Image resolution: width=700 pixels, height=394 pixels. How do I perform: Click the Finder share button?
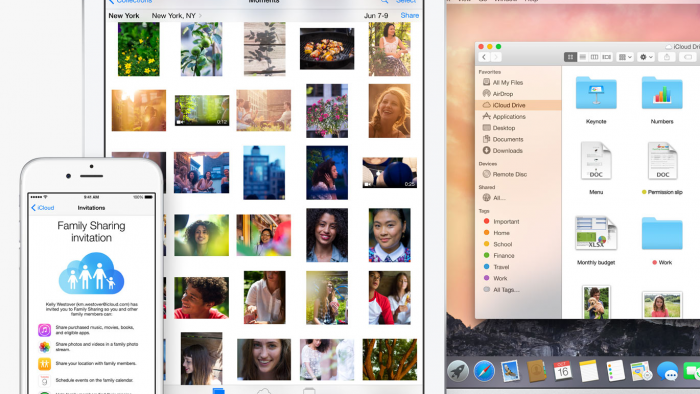[667, 57]
